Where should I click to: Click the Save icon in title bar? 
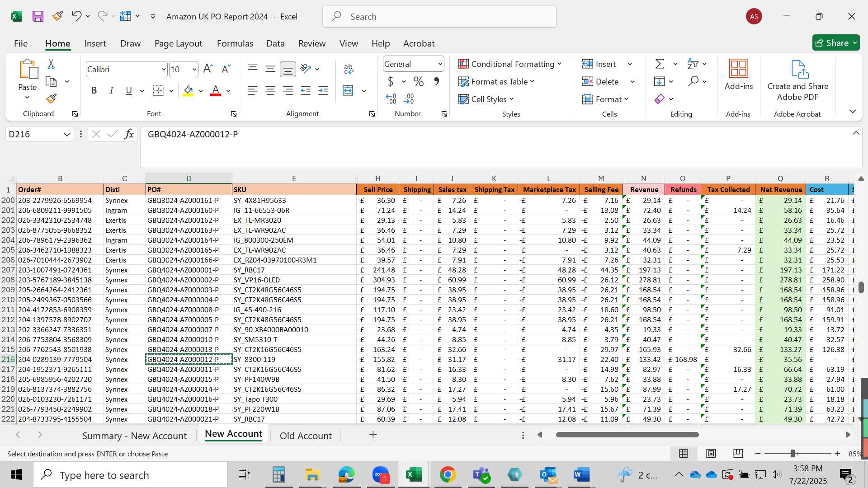click(x=38, y=17)
